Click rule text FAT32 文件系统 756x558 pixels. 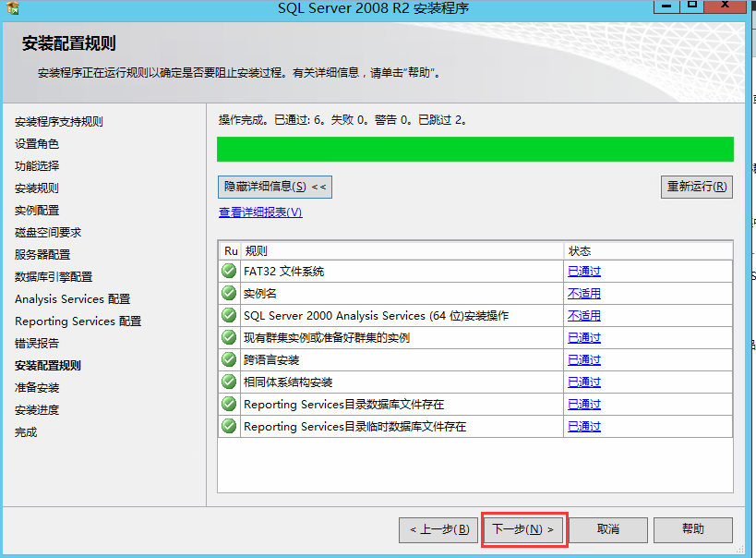click(284, 272)
